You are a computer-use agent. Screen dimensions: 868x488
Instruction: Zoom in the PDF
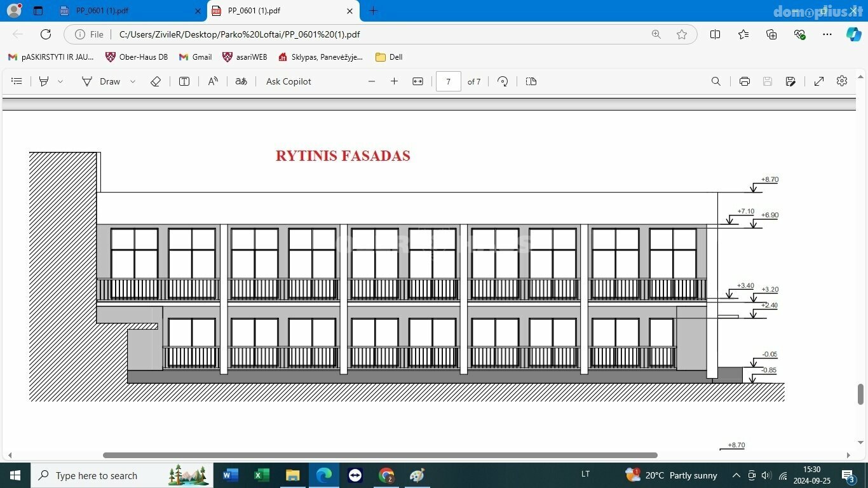394,81
